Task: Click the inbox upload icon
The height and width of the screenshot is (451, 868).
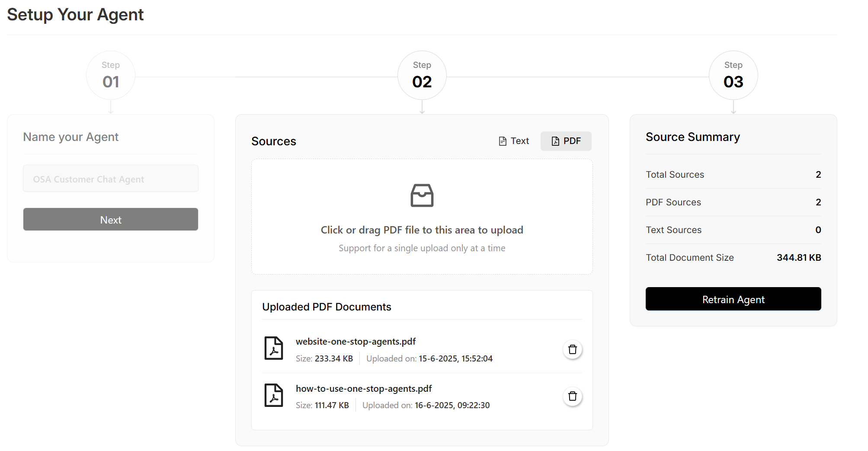Action: tap(422, 195)
